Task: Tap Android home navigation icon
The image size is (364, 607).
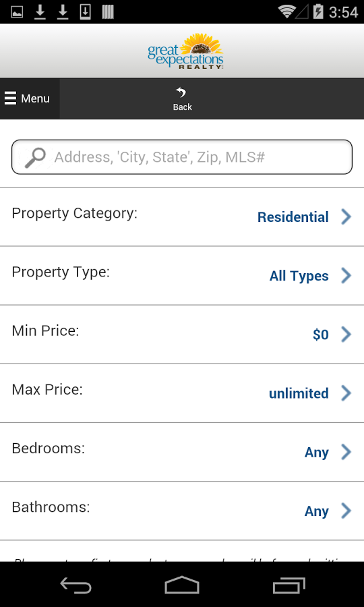Action: 182,585
